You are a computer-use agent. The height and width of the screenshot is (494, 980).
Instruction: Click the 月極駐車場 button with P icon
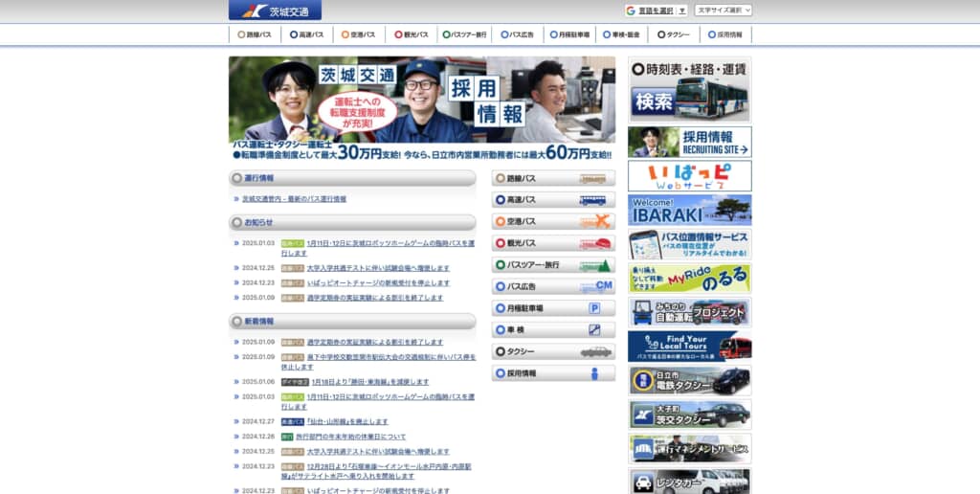point(553,308)
